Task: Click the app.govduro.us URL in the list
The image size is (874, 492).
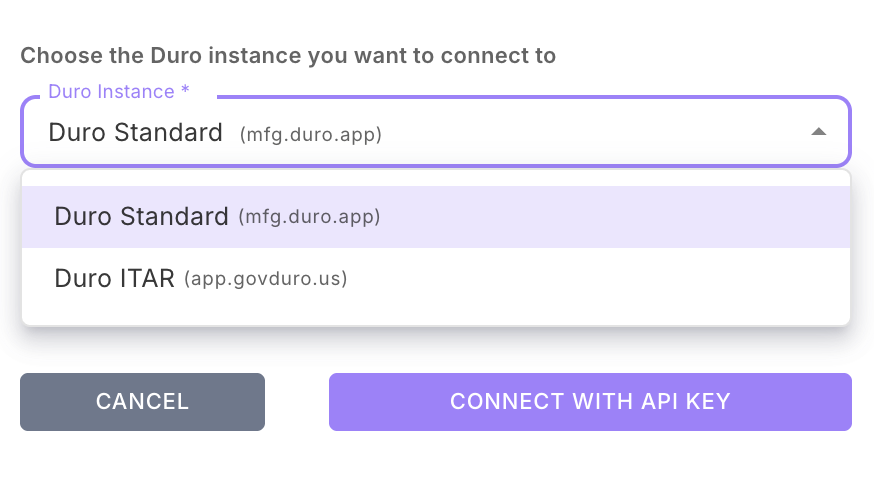Action: click(x=265, y=279)
